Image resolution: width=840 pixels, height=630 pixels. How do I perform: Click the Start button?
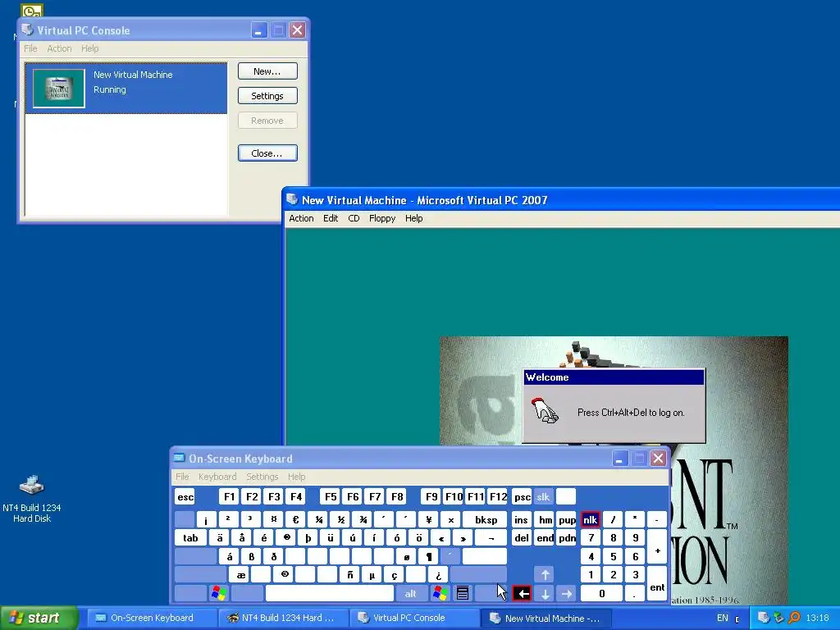pyautogui.click(x=39, y=618)
